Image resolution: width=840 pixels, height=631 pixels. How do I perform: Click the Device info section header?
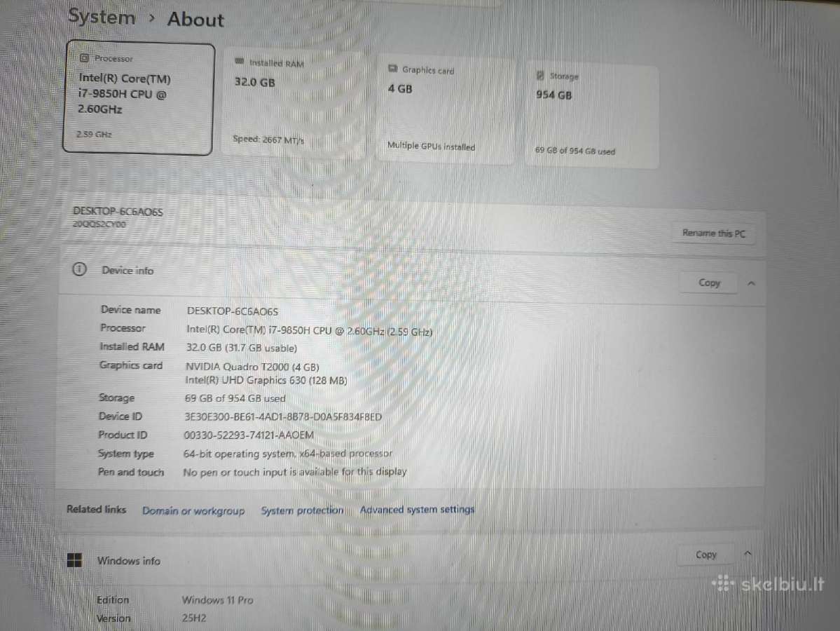click(x=411, y=275)
